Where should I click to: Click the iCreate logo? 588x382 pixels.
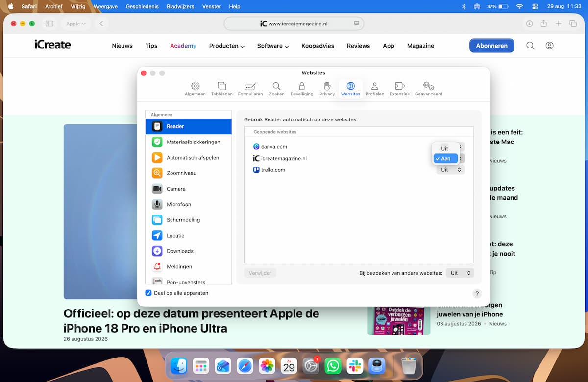pyautogui.click(x=52, y=45)
